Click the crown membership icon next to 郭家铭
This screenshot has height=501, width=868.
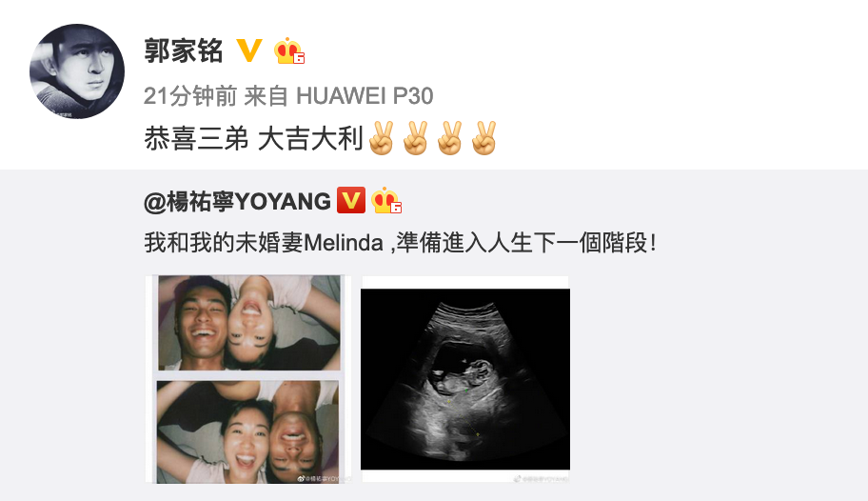click(x=289, y=51)
